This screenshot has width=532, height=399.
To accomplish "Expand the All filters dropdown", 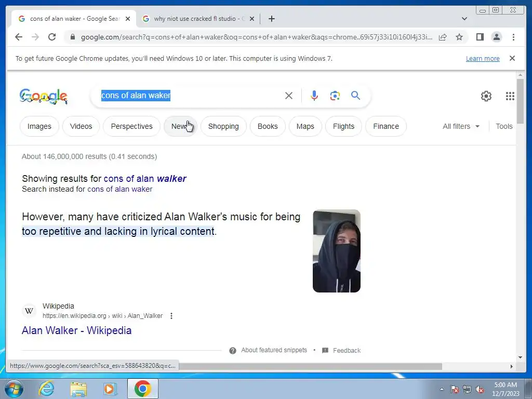I will point(461,126).
